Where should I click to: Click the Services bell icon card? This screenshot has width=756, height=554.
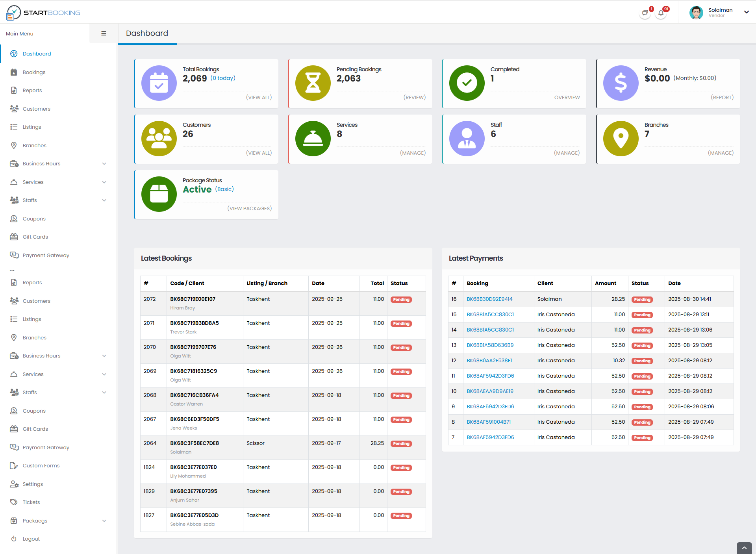(x=313, y=139)
